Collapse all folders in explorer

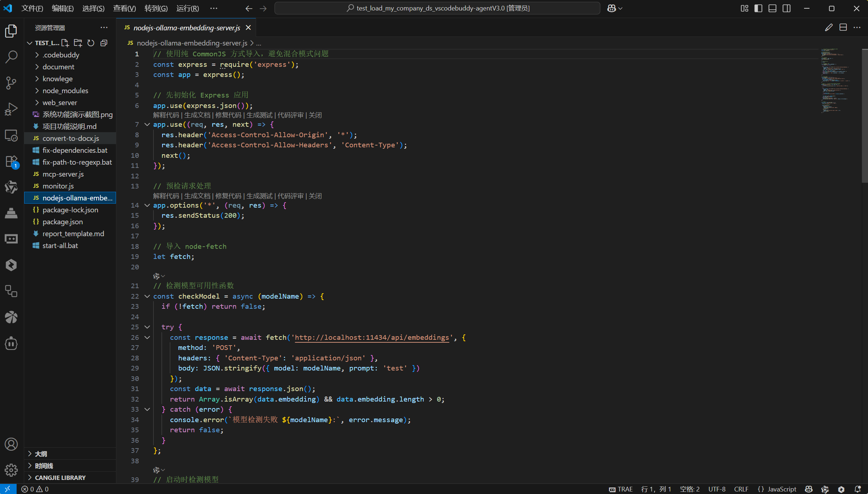coord(104,43)
